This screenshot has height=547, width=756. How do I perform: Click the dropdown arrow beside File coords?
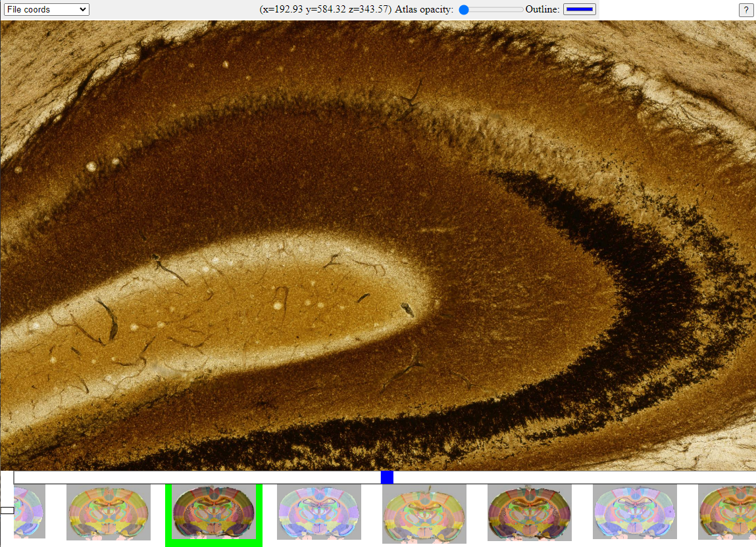82,10
